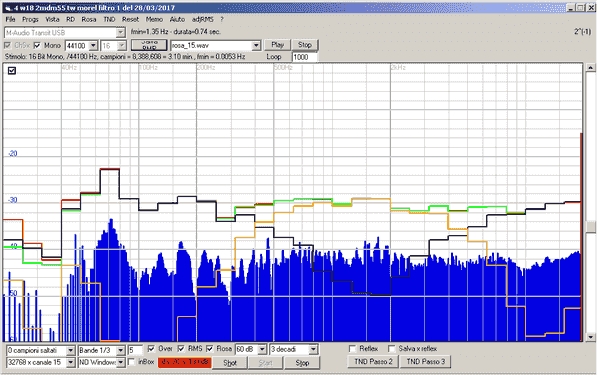600x375 pixels.
Task: Click the TND Passo 2 button
Action: point(373,362)
